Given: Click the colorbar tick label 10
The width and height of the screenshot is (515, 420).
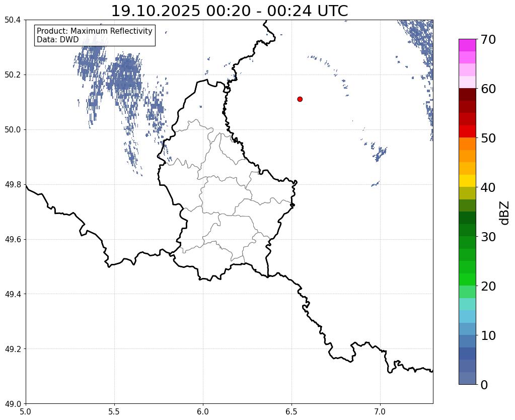Looking at the screenshot, I should (488, 335).
